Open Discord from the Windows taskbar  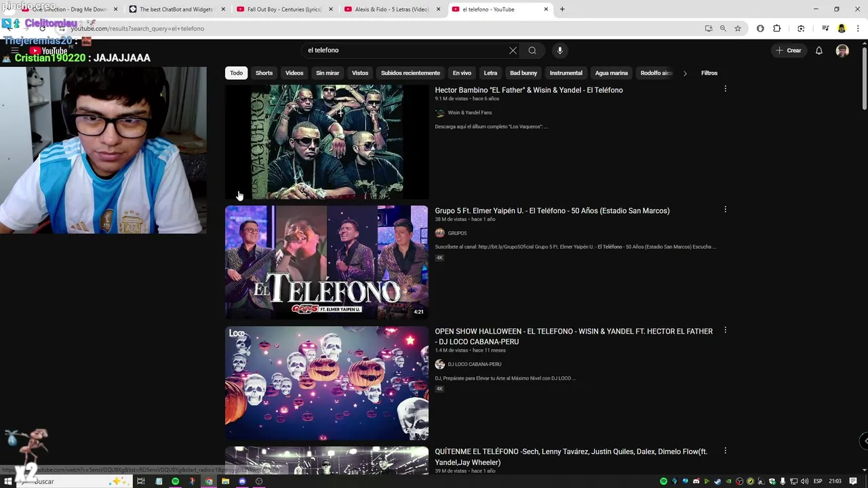(x=242, y=481)
